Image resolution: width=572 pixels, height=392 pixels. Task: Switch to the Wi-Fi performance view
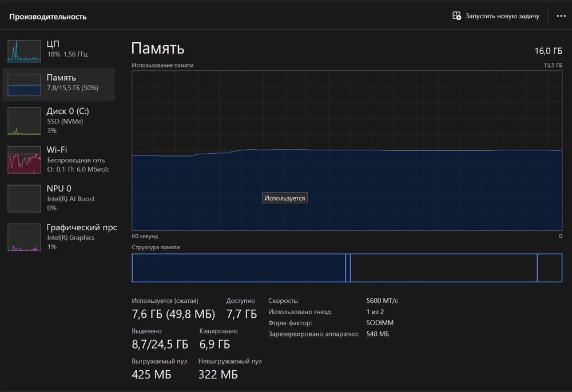coord(58,159)
